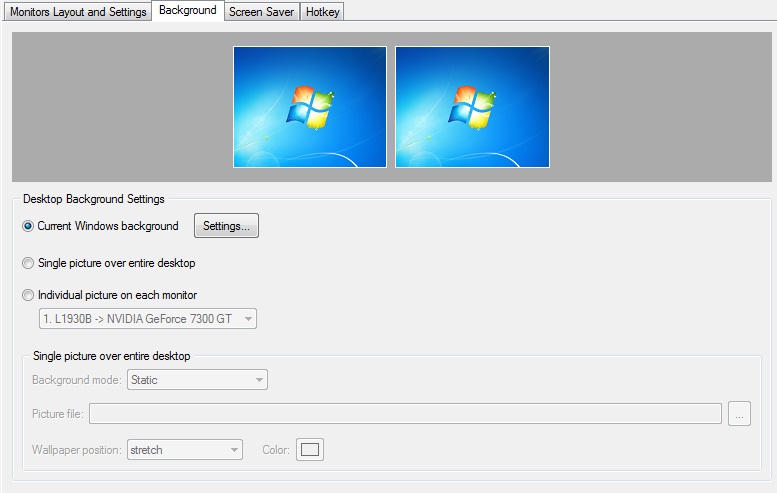The width and height of the screenshot is (777, 493).
Task: Select the right monitor wallpaper preview
Action: coord(472,107)
